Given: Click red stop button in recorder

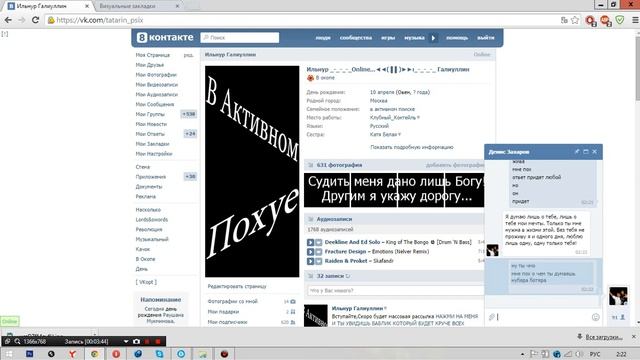Looking at the screenshot, I should click(158, 341).
